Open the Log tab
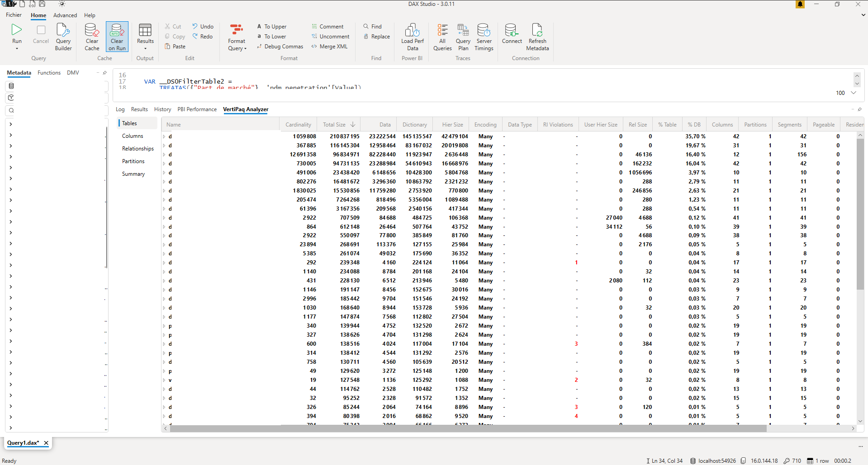The image size is (868, 465). pyautogui.click(x=120, y=109)
